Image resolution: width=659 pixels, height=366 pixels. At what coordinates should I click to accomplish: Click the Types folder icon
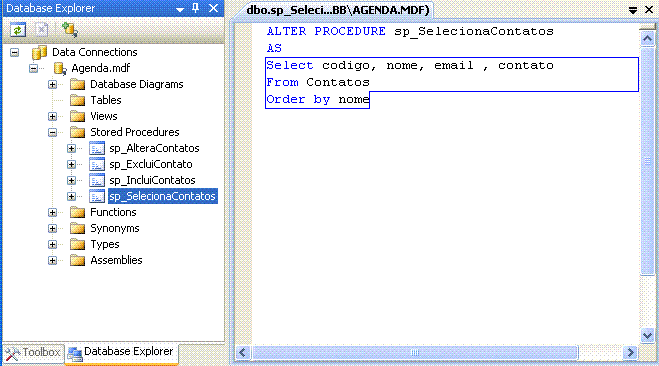(x=77, y=244)
